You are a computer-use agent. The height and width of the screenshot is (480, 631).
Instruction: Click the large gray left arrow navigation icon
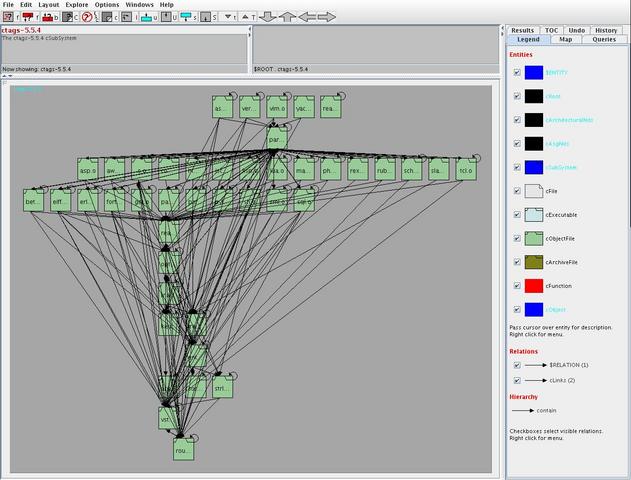[x=307, y=17]
